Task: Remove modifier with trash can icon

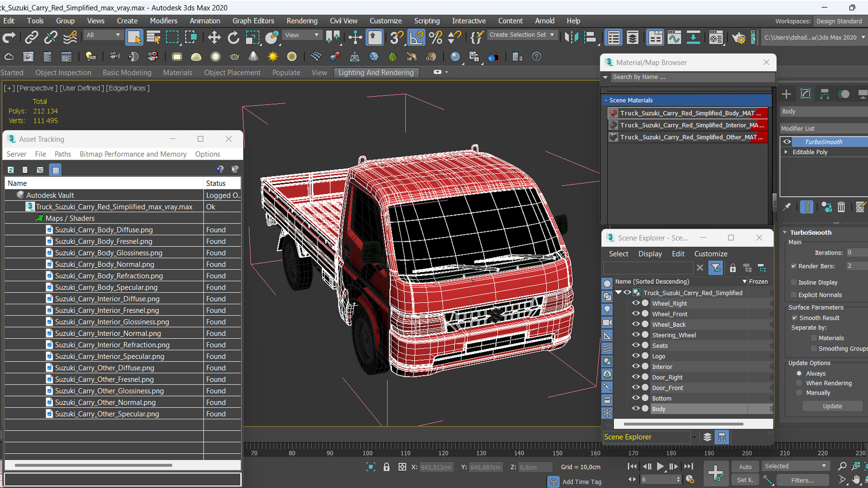Action: point(841,207)
